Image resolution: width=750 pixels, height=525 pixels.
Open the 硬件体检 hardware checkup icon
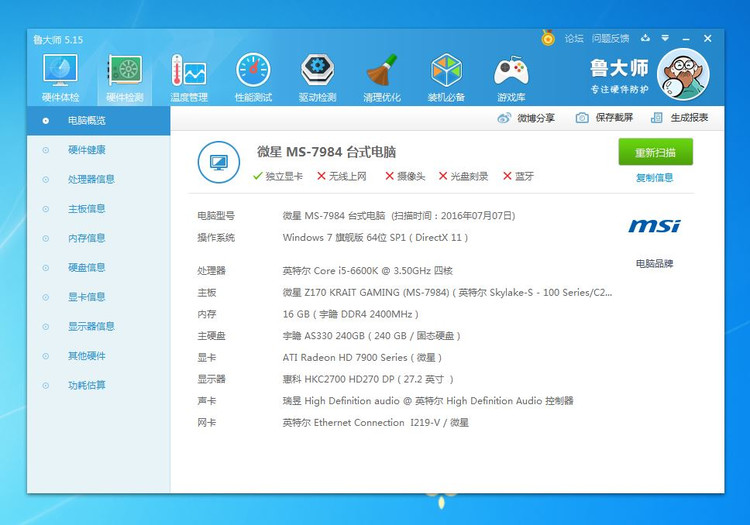(60, 78)
